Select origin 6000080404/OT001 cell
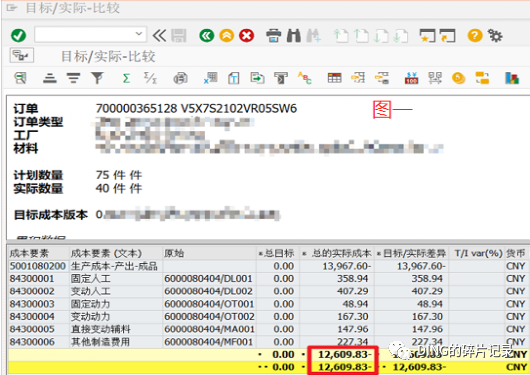This screenshot has height=375, width=530. 209,304
